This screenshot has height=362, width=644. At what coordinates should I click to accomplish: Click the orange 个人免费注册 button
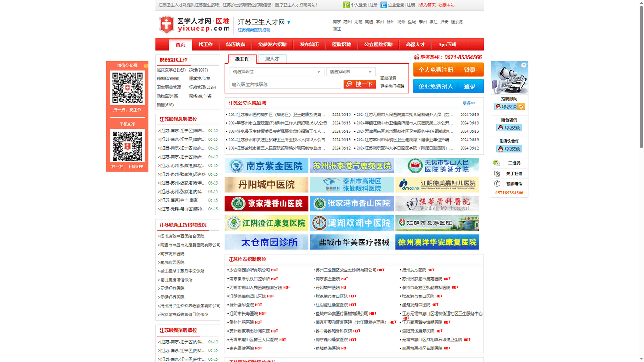[436, 70]
